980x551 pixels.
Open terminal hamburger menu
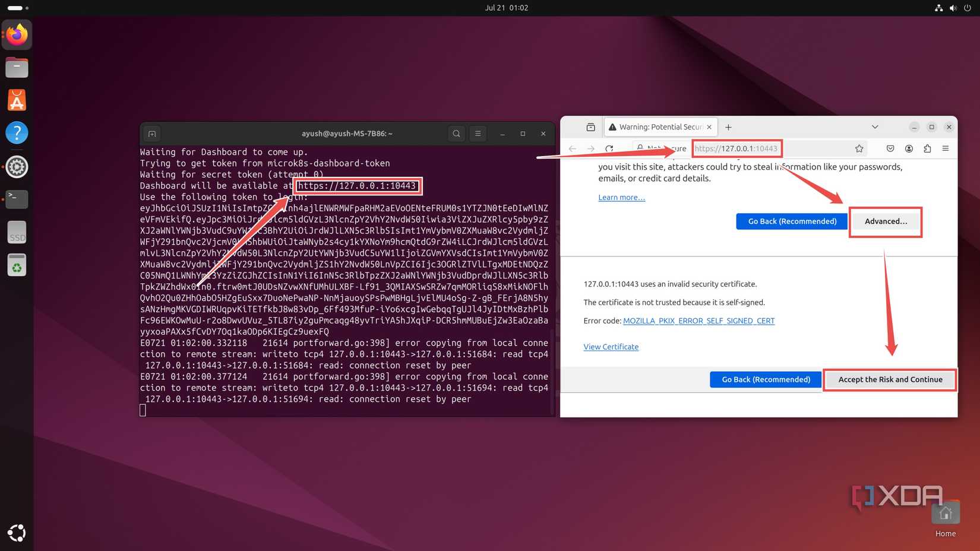pos(478,134)
